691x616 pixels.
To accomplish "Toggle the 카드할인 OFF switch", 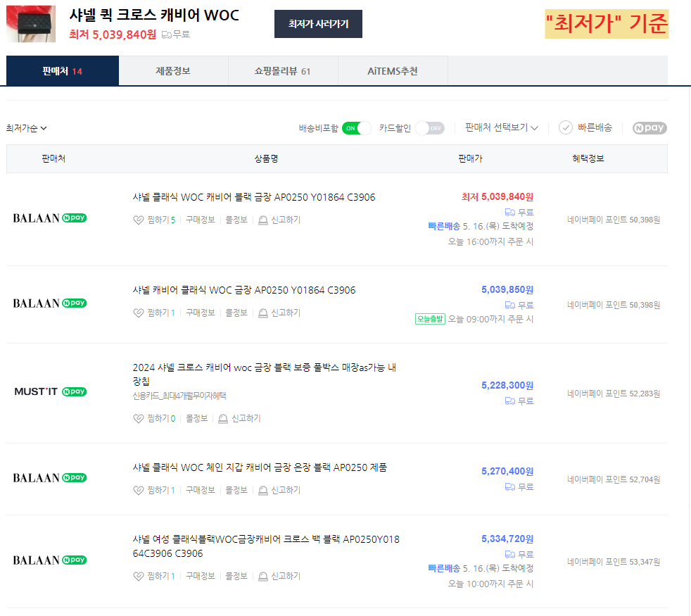I will [430, 128].
